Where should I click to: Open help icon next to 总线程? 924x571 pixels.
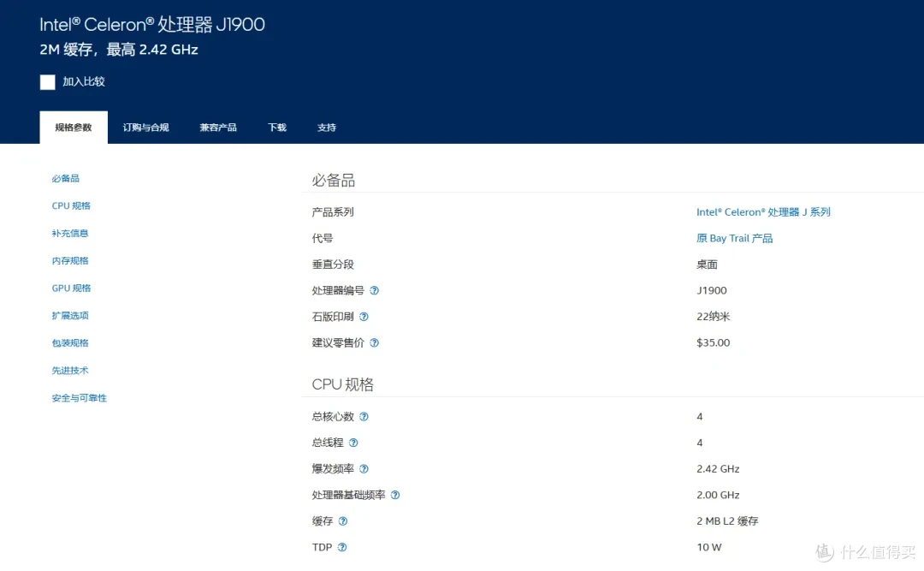[x=353, y=443]
